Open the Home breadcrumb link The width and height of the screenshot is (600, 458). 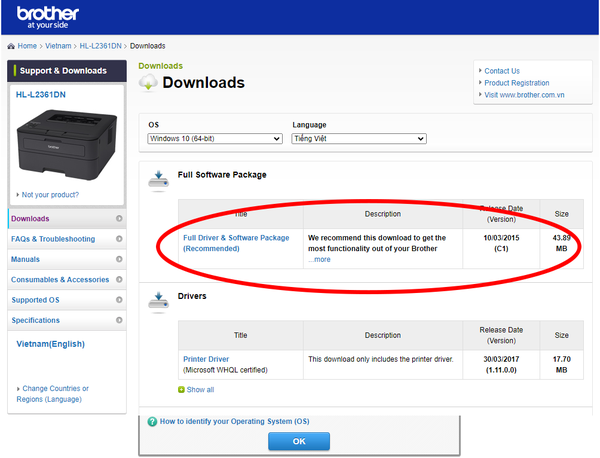tap(27, 46)
